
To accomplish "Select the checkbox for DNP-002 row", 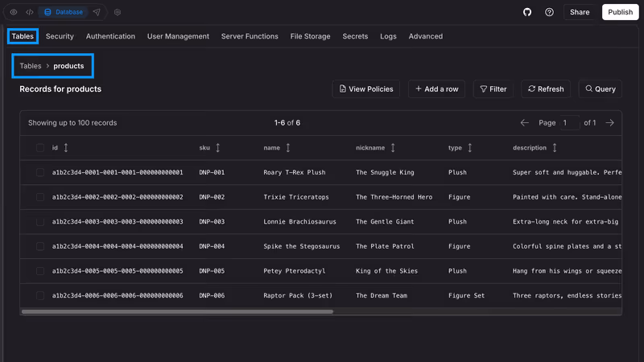I will click(x=39, y=197).
